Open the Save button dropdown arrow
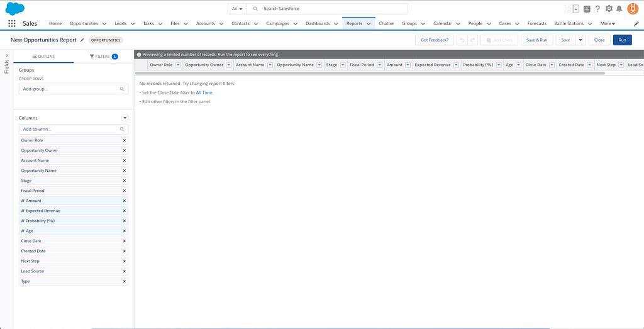This screenshot has width=644, height=329. coord(580,40)
